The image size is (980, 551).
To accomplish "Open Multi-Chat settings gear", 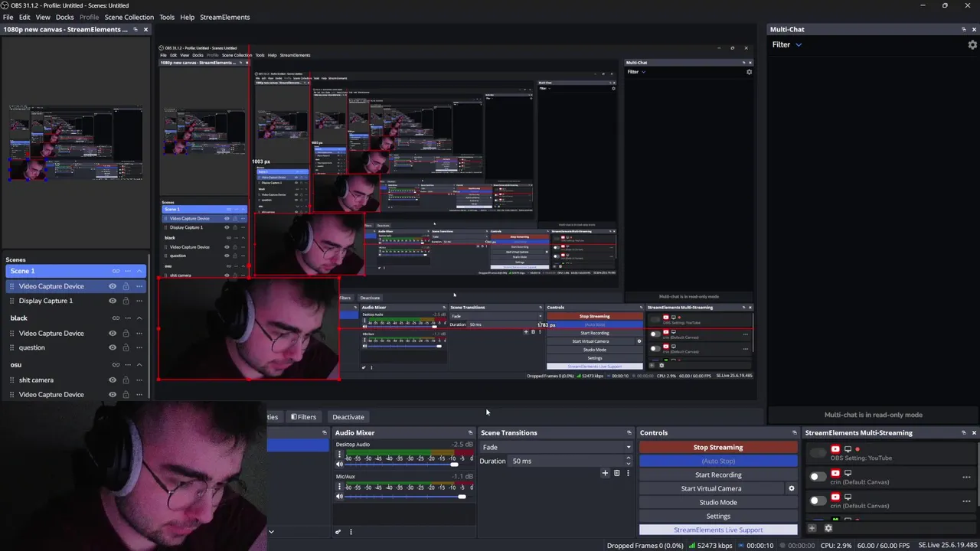I will (x=972, y=44).
